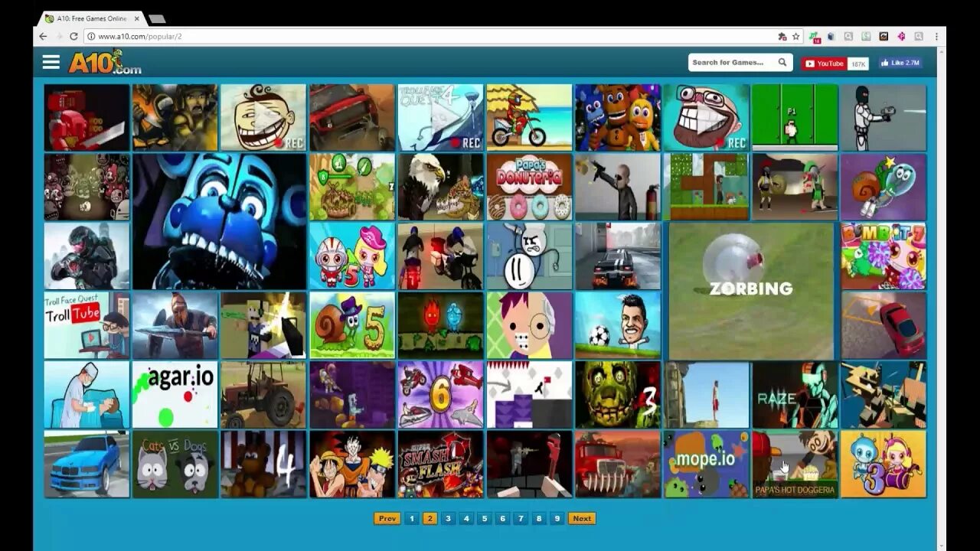Screen dimensions: 980x551
Task: Open Chrome three-dot menu
Action: click(936, 36)
